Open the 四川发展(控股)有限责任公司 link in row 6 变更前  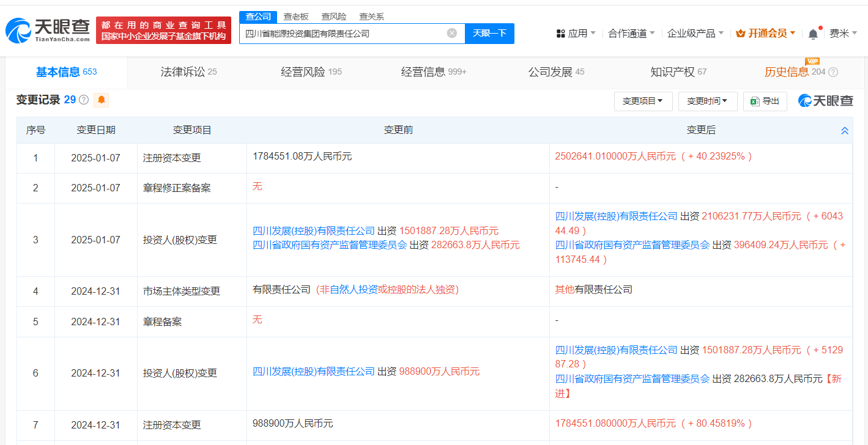tap(314, 372)
